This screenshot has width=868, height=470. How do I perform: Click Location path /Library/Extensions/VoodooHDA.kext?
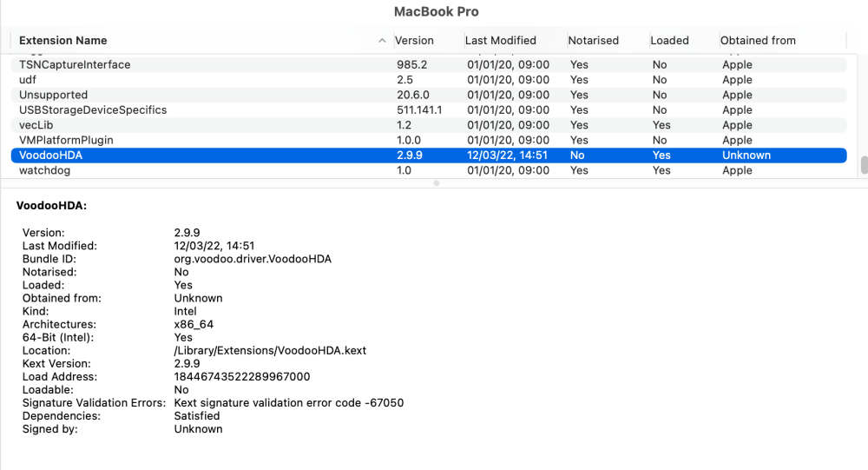click(x=270, y=350)
